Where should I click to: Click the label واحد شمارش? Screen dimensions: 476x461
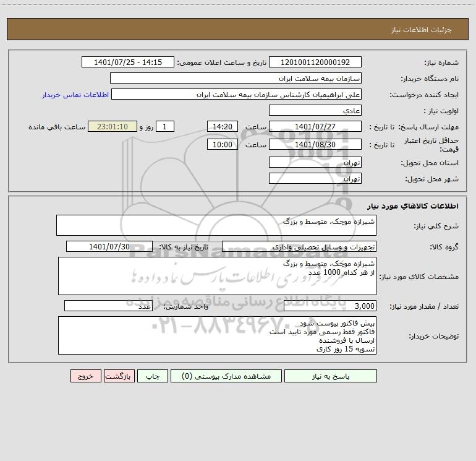186,306
